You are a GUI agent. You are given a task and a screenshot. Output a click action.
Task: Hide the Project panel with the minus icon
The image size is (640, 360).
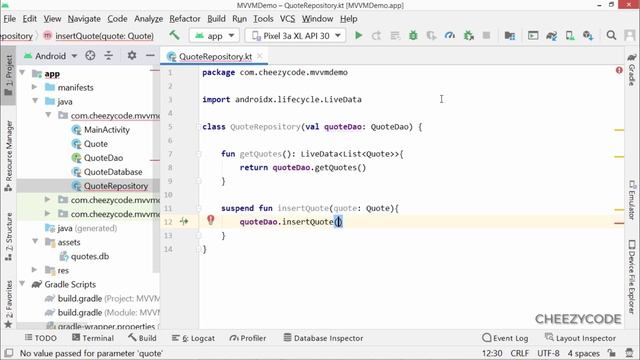coord(150,55)
